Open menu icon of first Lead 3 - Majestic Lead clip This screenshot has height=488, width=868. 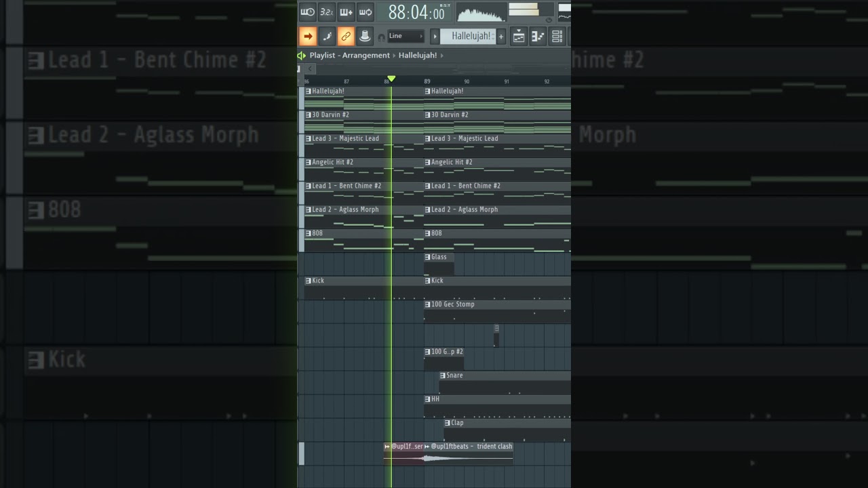309,138
